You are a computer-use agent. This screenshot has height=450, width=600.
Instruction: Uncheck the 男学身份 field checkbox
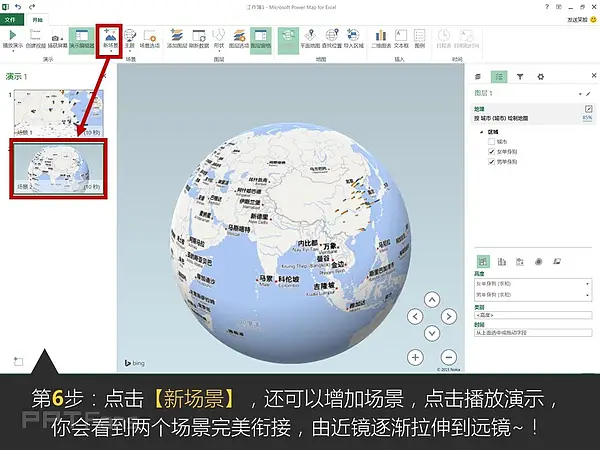(x=492, y=161)
